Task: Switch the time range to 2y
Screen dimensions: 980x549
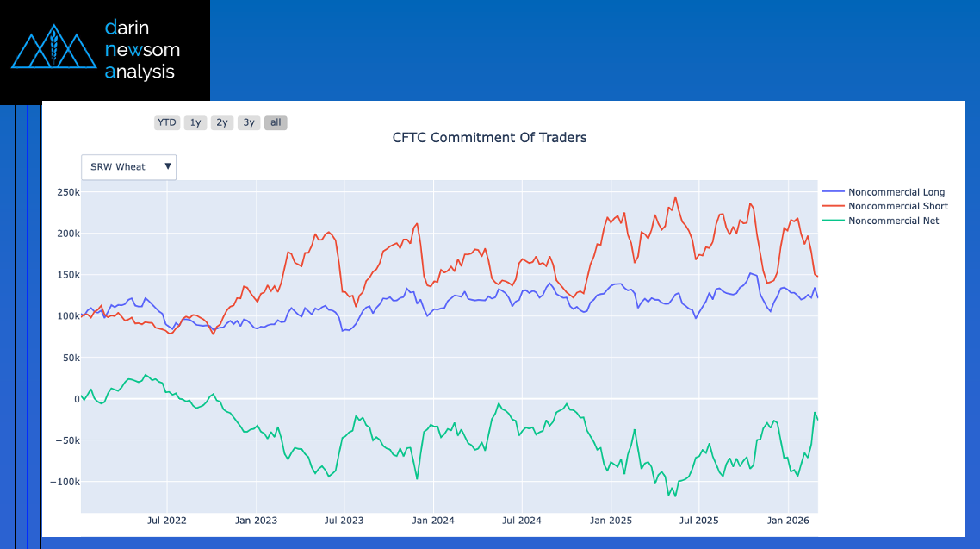Action: point(222,122)
